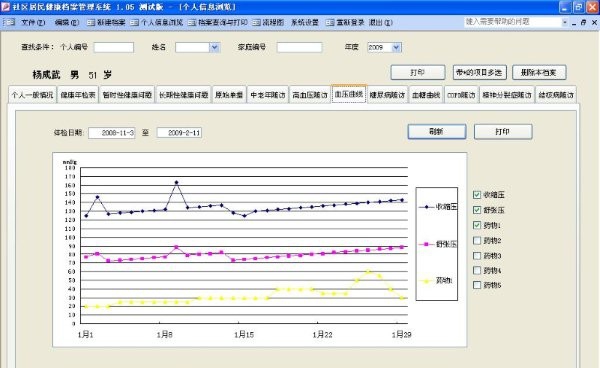This screenshot has width=600, height=368.
Task: Open 个人信息浏览 from the menu bar
Action: [x=157, y=23]
